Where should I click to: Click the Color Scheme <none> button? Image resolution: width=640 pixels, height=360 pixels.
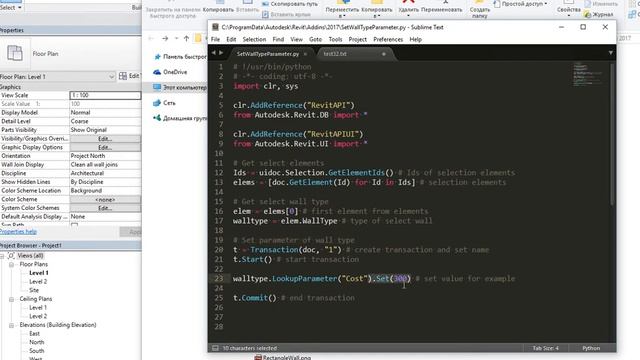(x=105, y=200)
